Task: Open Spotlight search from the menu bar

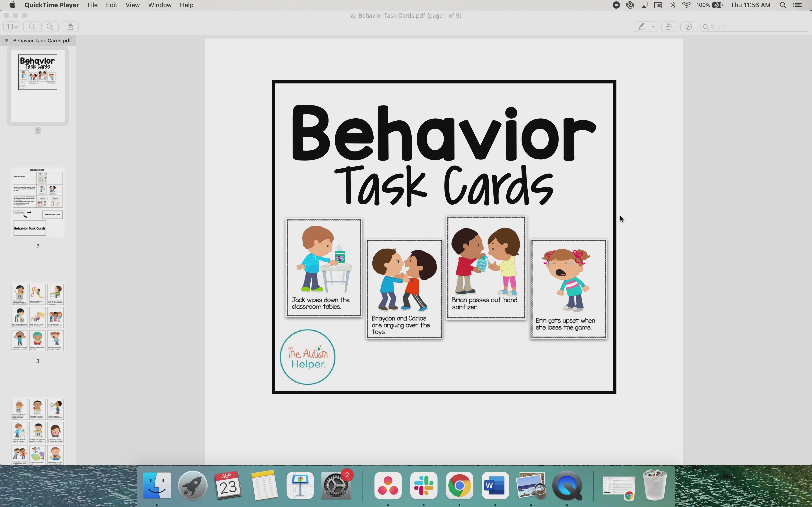Action: (x=783, y=5)
